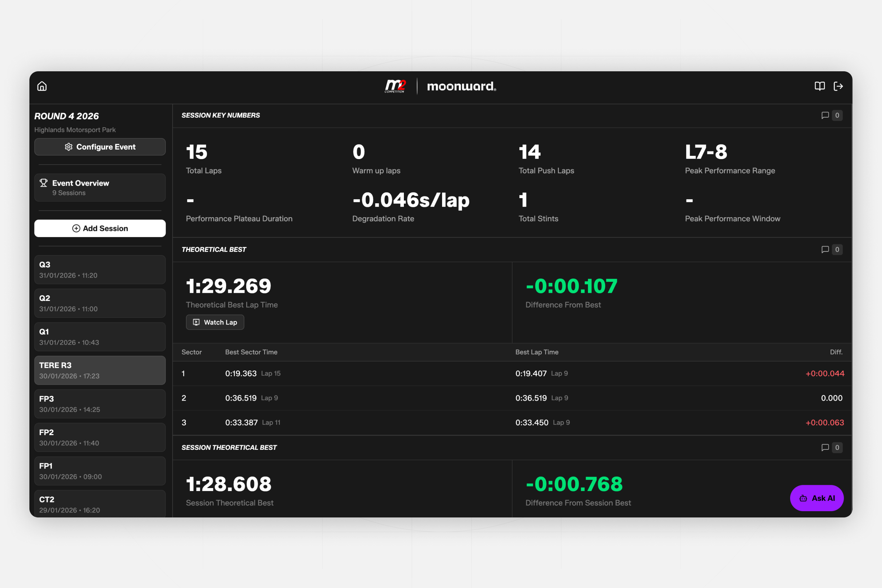Image resolution: width=882 pixels, height=588 pixels.
Task: Open the FP2 session
Action: point(100,437)
